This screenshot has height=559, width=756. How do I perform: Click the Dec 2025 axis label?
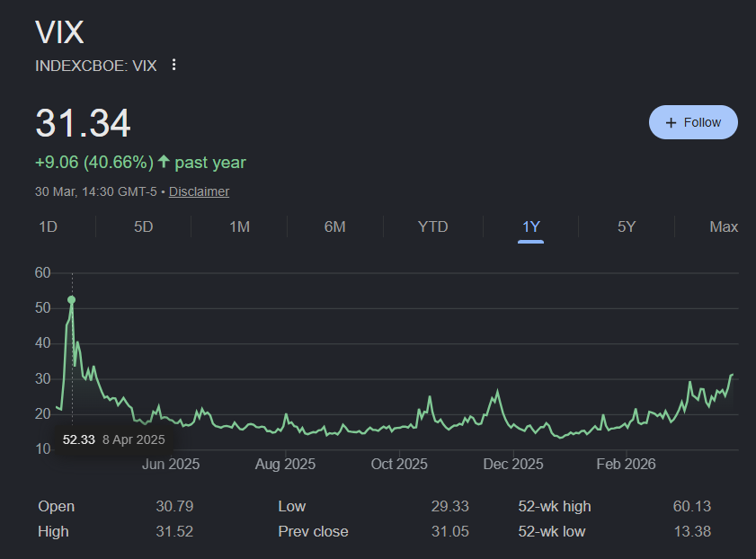(x=513, y=464)
